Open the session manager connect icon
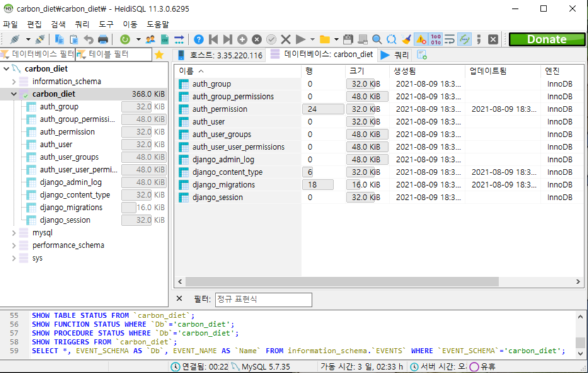This screenshot has width=588, height=373. [15, 39]
